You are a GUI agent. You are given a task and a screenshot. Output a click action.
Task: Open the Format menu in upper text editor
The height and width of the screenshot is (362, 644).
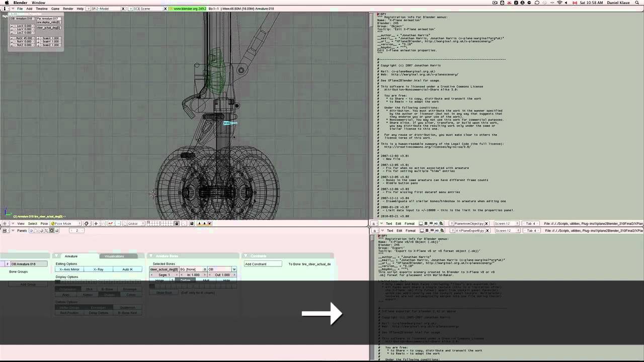tap(410, 223)
